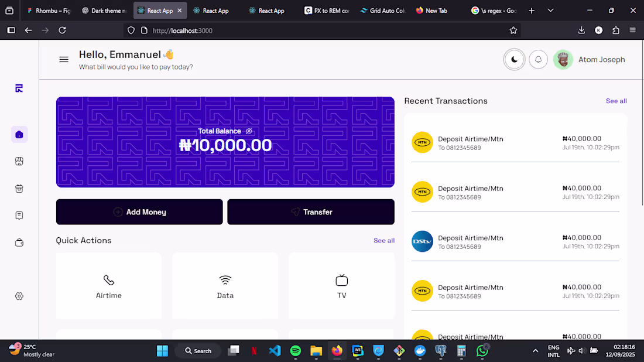Close the active React App tab
644x362 pixels.
(x=180, y=11)
